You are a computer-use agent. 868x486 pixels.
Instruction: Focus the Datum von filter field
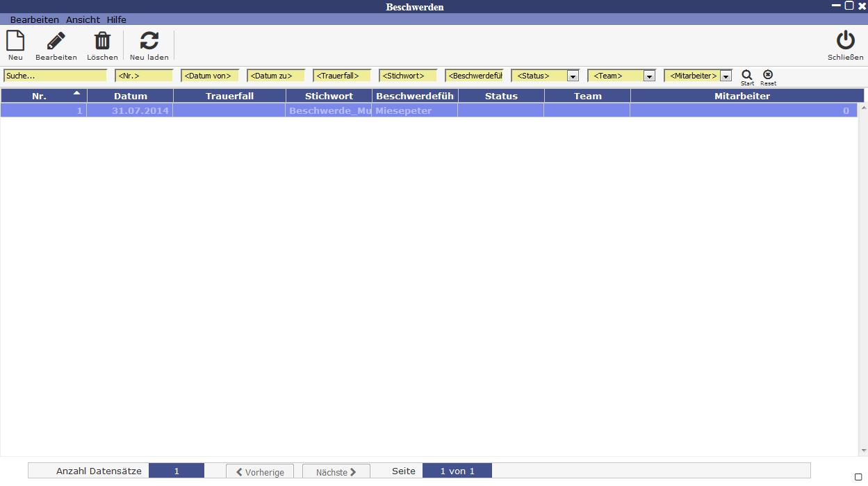point(209,76)
